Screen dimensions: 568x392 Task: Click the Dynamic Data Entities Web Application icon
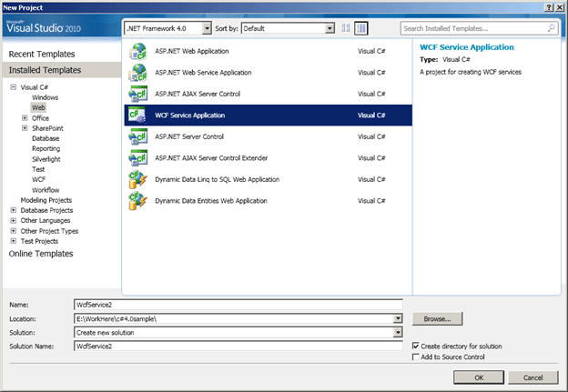point(138,201)
